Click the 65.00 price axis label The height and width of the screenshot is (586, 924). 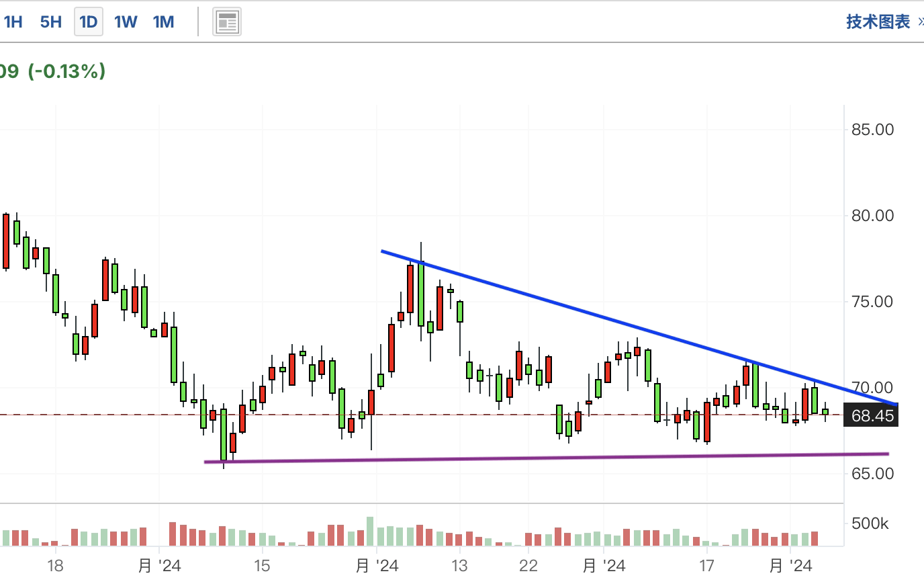[872, 474]
